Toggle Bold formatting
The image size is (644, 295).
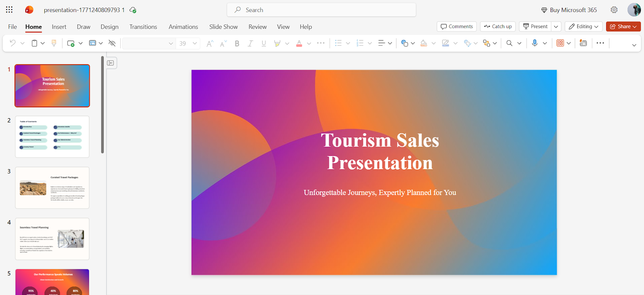(x=237, y=43)
